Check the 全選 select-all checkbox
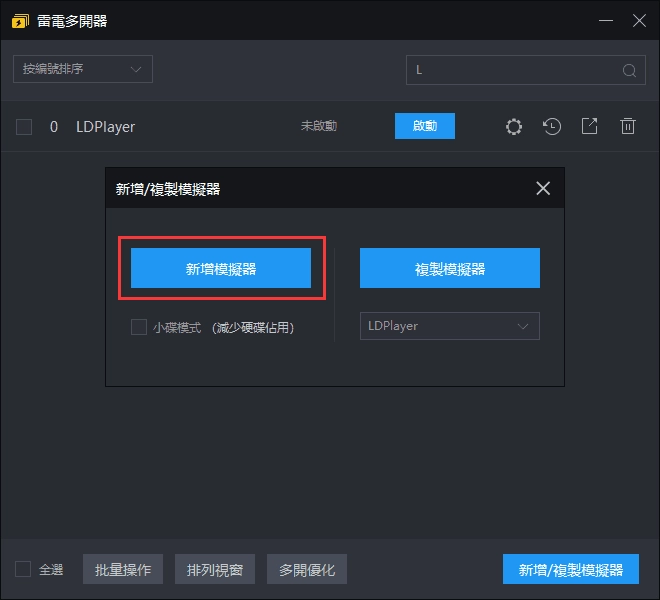This screenshot has height=600, width=660. (x=23, y=569)
